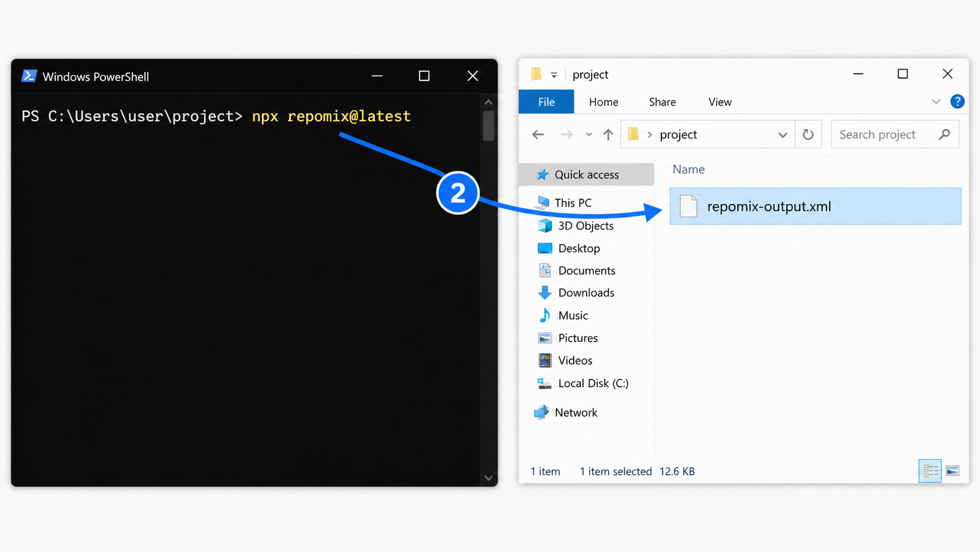This screenshot has height=552, width=980.
Task: Click the PowerShell prompt path text
Action: click(132, 116)
